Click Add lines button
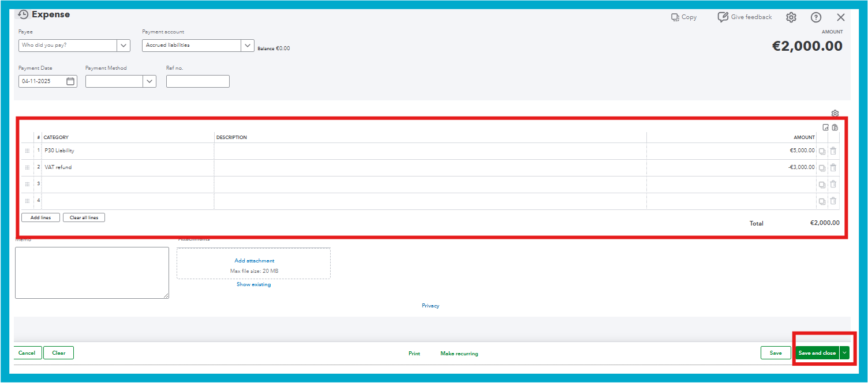 click(40, 218)
